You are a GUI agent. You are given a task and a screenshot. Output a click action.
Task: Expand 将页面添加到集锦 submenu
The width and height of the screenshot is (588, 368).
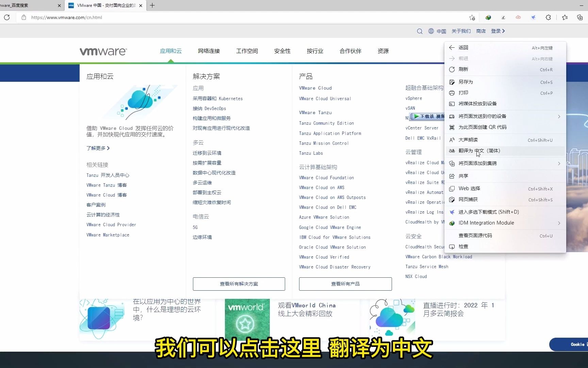[x=505, y=164]
